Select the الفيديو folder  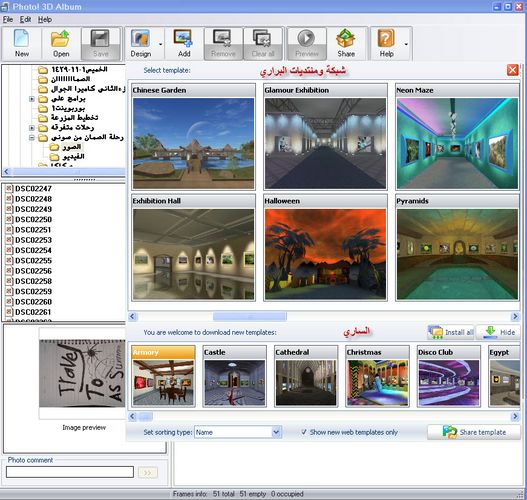pyautogui.click(x=73, y=157)
